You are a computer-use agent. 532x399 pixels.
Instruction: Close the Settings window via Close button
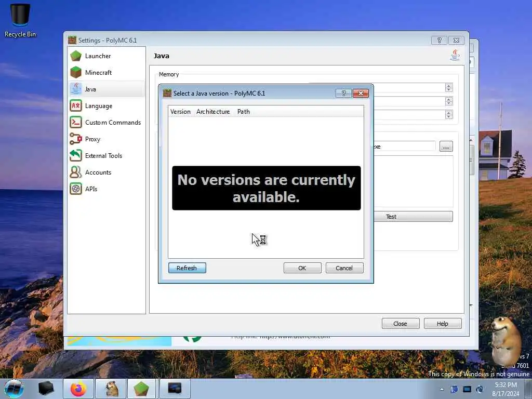(401, 324)
